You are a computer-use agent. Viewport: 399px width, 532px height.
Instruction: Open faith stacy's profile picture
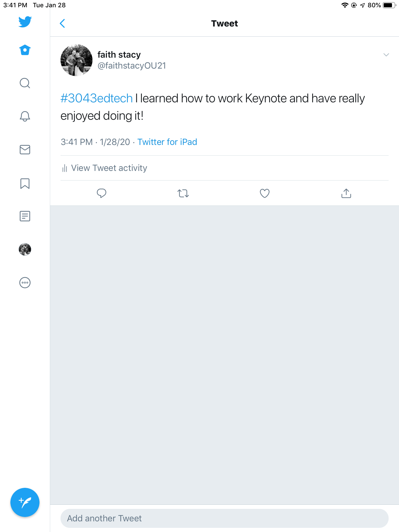point(76,60)
